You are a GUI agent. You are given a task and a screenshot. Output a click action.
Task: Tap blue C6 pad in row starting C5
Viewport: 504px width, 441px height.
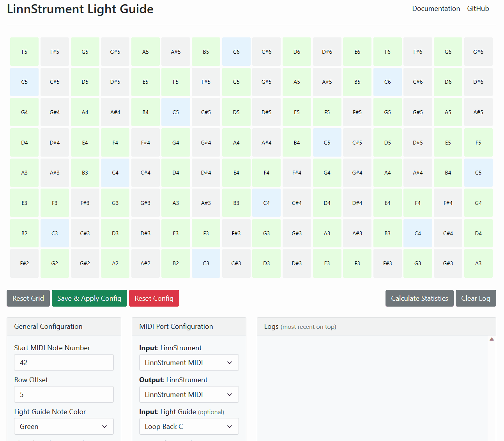click(387, 82)
